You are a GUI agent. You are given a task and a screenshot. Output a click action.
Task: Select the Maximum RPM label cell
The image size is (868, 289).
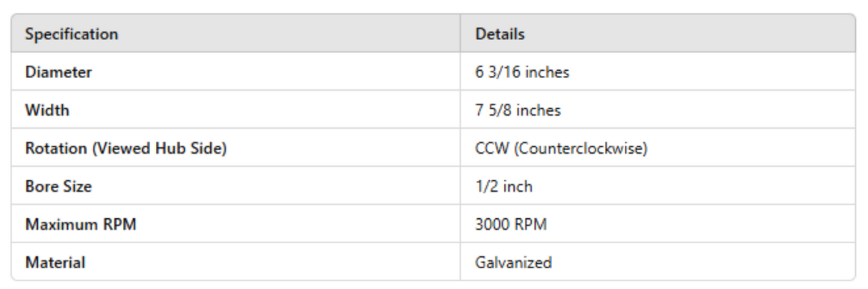pyautogui.click(x=81, y=225)
